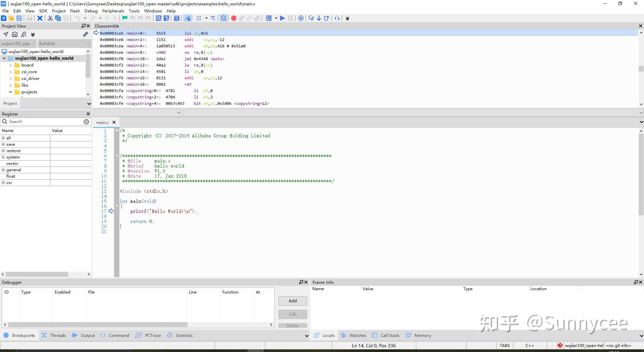Click the blue X delete toolbar icon

(40, 18)
